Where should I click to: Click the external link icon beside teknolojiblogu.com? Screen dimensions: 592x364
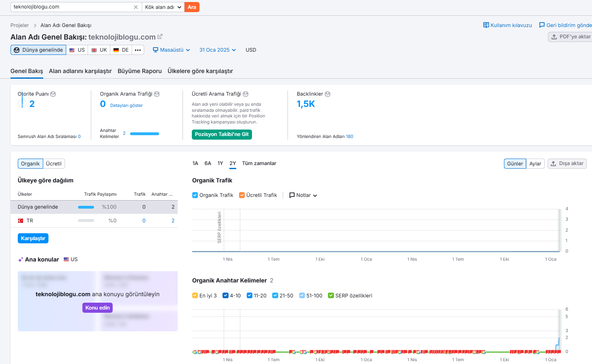160,37
